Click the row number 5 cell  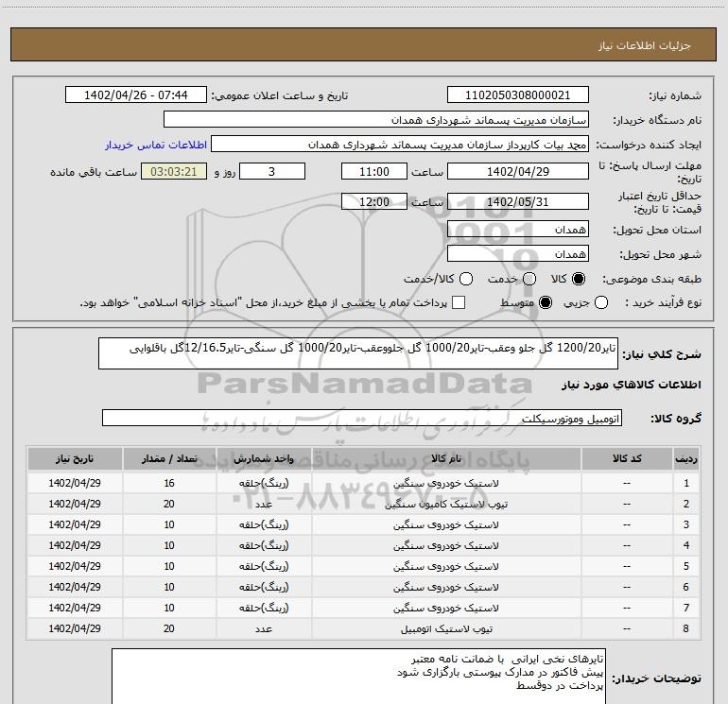click(686, 566)
